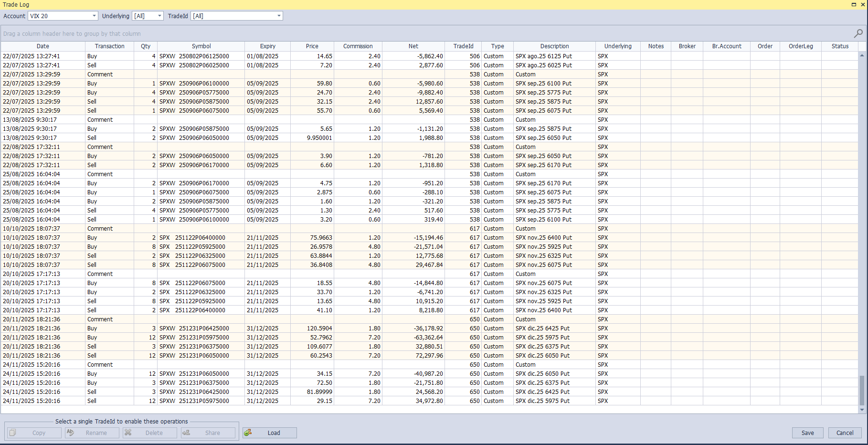Sort by the Net column header
Image resolution: width=868 pixels, height=445 pixels.
click(x=413, y=46)
